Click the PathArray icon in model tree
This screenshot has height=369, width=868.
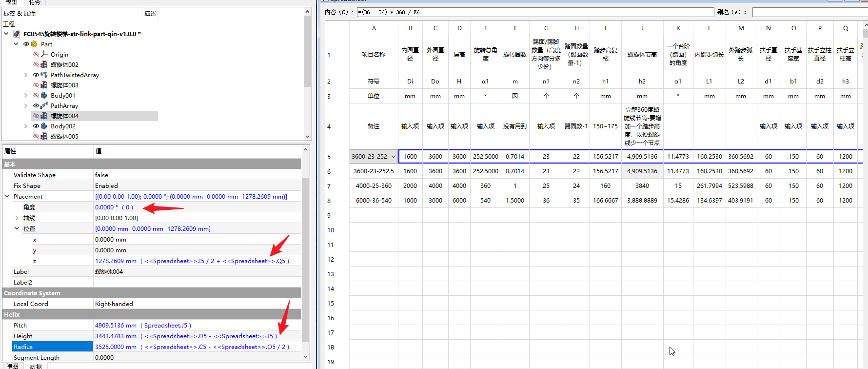44,105
